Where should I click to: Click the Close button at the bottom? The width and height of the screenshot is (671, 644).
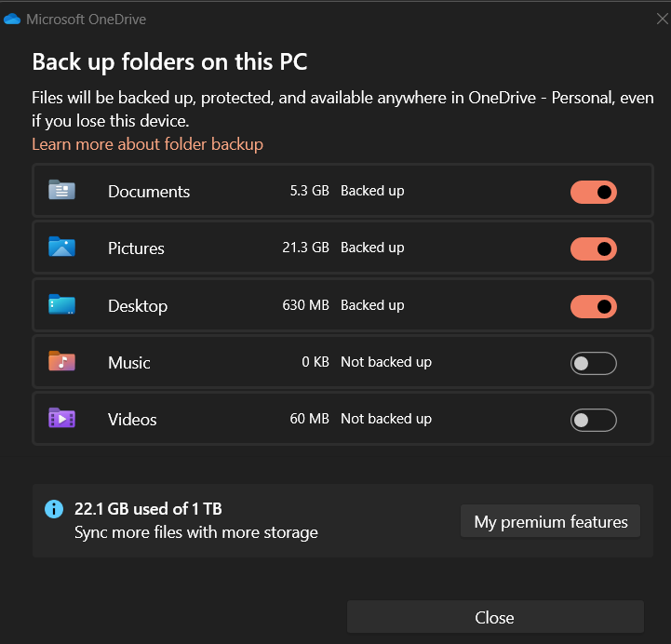tap(495, 617)
